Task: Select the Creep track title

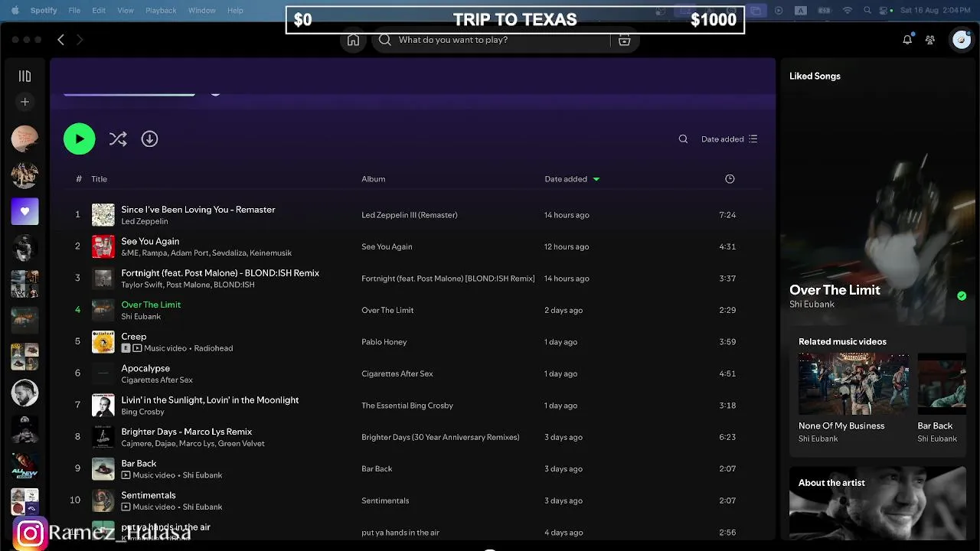Action: pyautogui.click(x=133, y=337)
